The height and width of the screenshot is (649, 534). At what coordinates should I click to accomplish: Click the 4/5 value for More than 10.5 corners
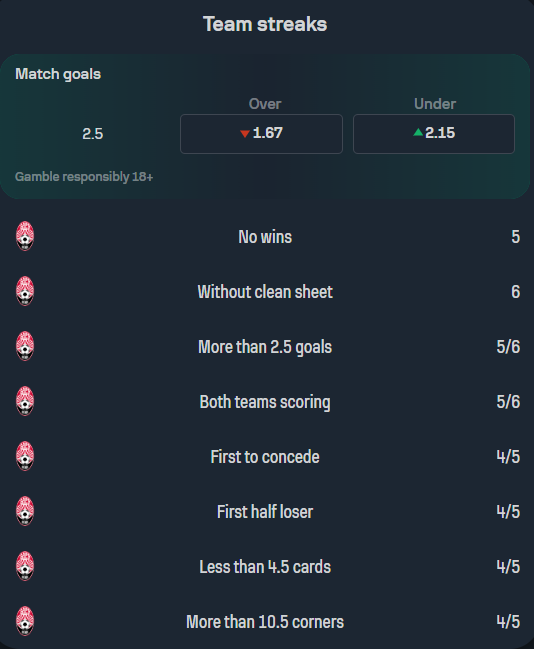(508, 622)
